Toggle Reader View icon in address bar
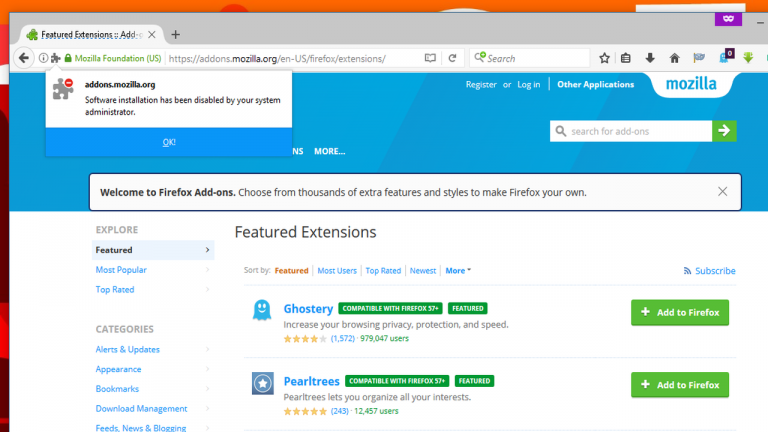The height and width of the screenshot is (432, 768). click(430, 58)
